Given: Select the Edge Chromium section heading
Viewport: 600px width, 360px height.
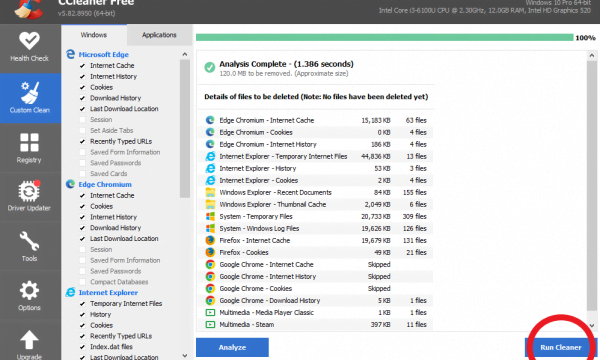Looking at the screenshot, I should tap(105, 184).
